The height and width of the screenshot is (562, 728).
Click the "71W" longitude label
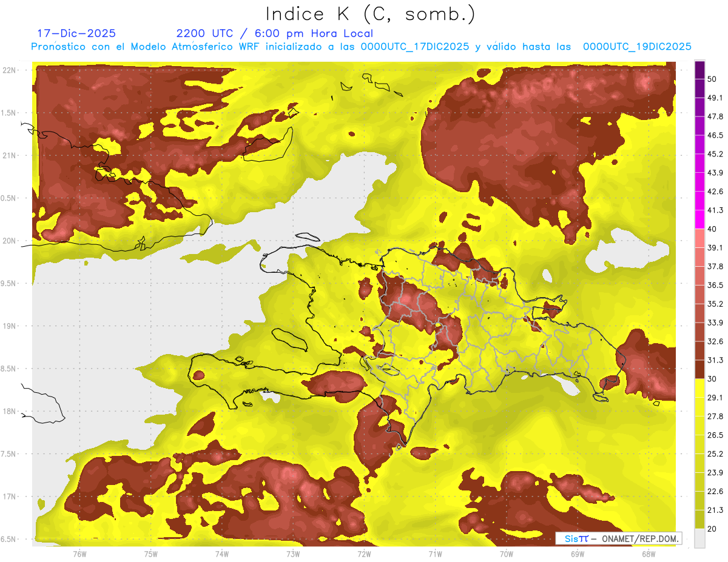(435, 554)
